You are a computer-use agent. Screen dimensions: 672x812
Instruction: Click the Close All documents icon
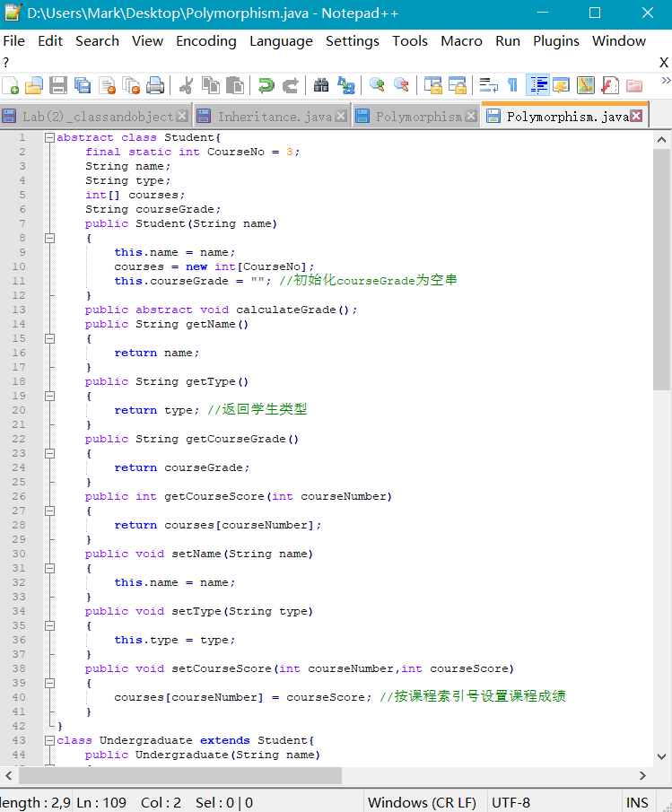(131, 85)
